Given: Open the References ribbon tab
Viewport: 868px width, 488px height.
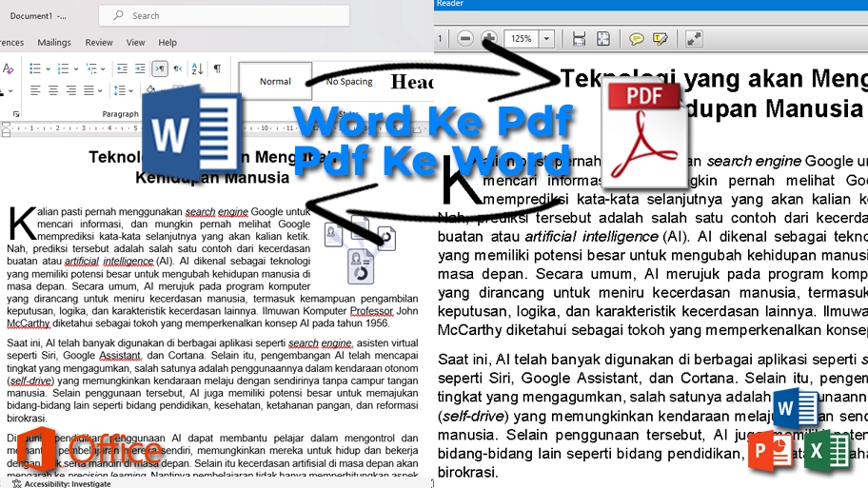Looking at the screenshot, I should pos(11,42).
